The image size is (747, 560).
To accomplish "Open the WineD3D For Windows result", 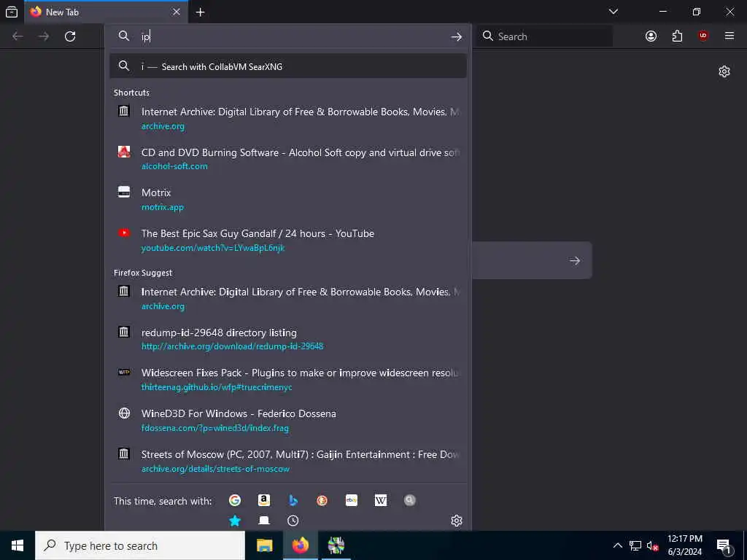I will 288,421.
